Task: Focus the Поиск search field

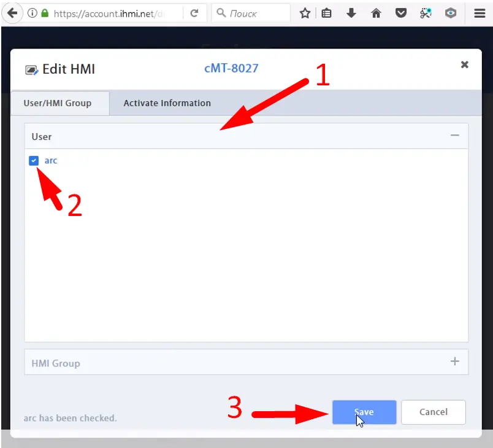Action: pyautogui.click(x=251, y=14)
